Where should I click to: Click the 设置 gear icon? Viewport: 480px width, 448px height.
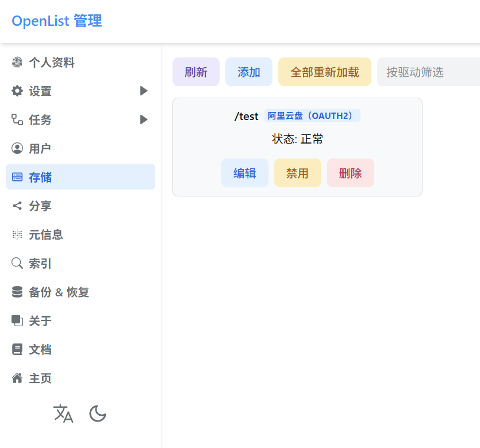[x=17, y=91]
